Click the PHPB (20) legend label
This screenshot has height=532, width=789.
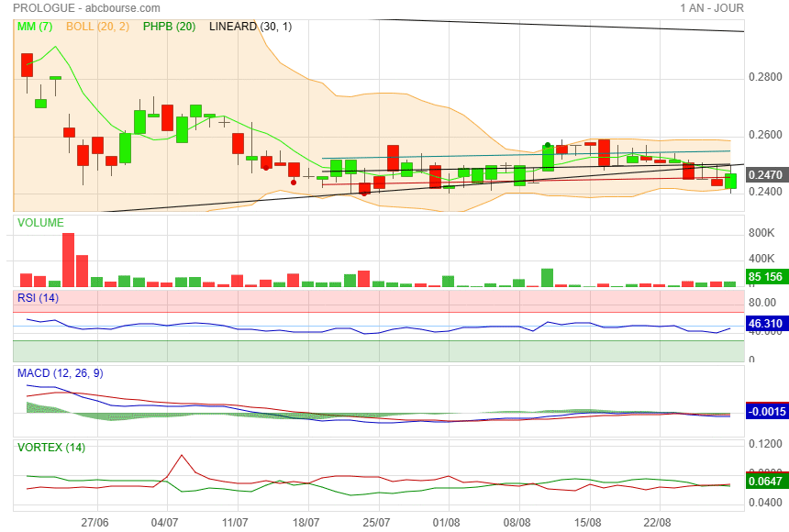point(169,27)
